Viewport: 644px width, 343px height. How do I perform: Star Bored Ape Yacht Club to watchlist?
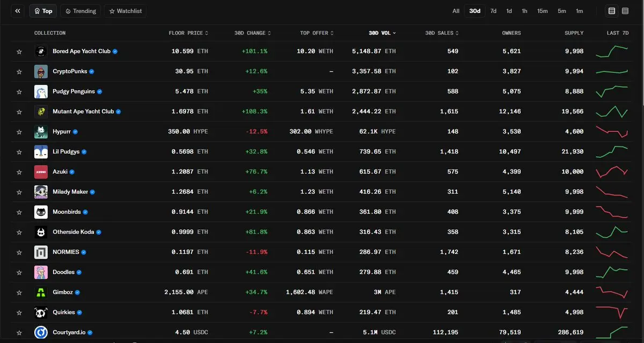(x=19, y=52)
